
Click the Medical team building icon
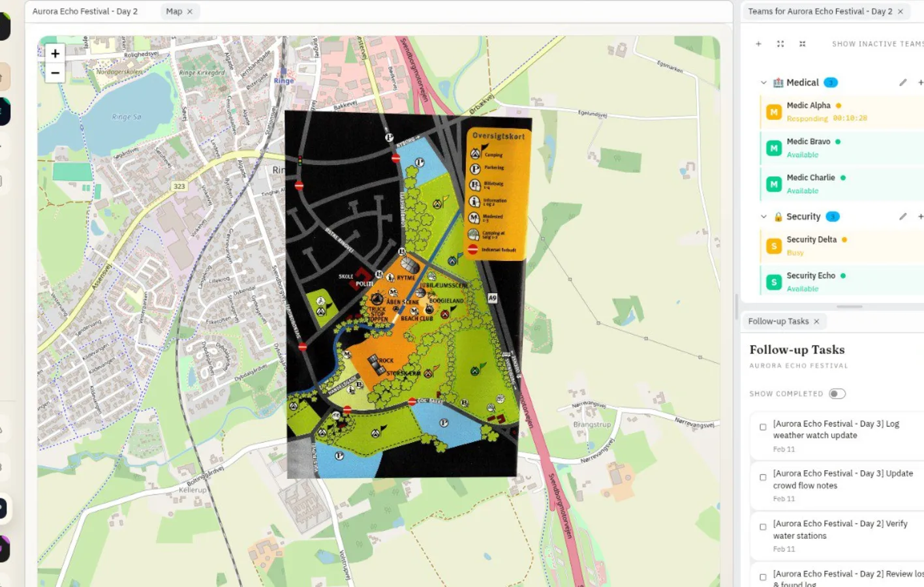777,82
